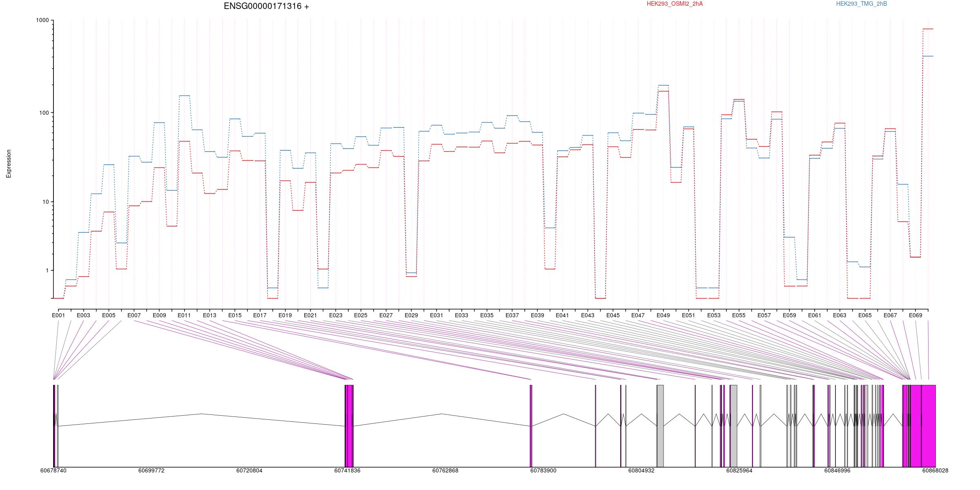The height and width of the screenshot is (490, 980).
Task: Click exon label E049
Action: 663,315
